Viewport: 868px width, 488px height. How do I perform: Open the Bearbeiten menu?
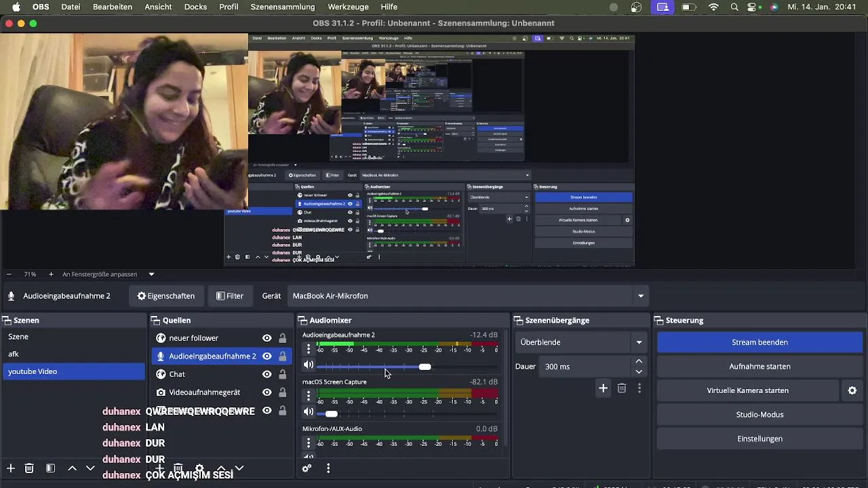click(x=113, y=7)
